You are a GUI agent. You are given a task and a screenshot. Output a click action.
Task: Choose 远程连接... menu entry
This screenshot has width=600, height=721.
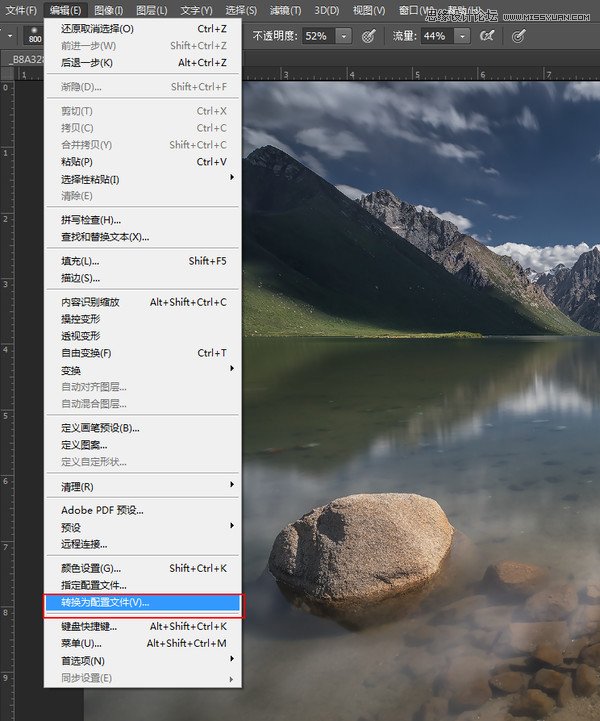[x=143, y=544]
